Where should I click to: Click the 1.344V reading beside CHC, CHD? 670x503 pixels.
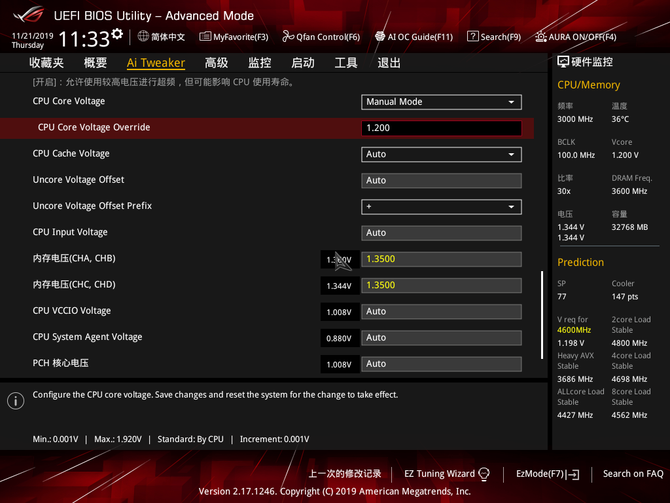point(339,286)
